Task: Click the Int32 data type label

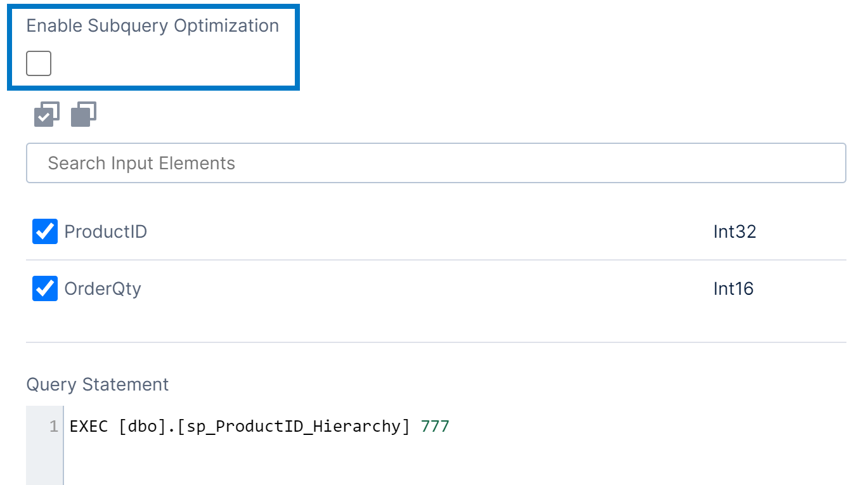Action: (x=734, y=232)
